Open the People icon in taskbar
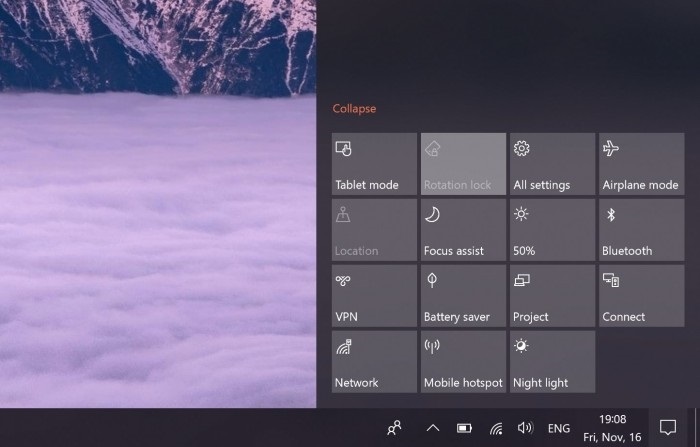 pyautogui.click(x=395, y=428)
